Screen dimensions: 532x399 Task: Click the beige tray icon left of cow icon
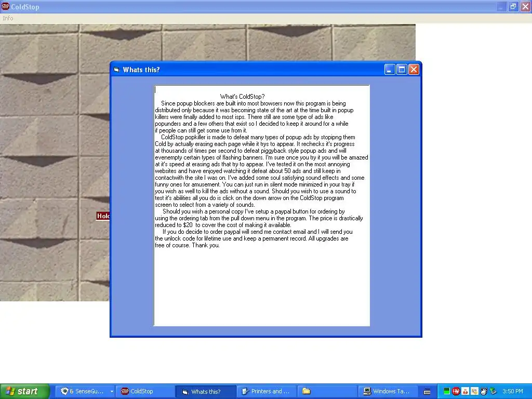(474, 392)
